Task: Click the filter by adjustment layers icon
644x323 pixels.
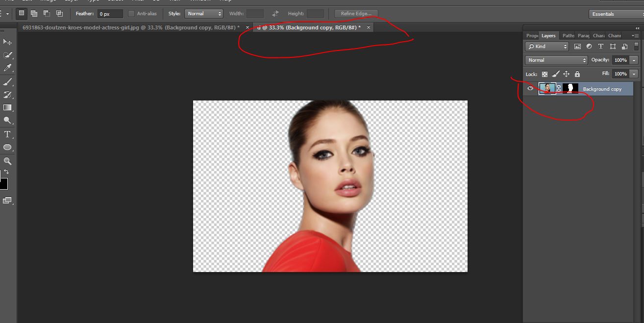Action: (590, 47)
